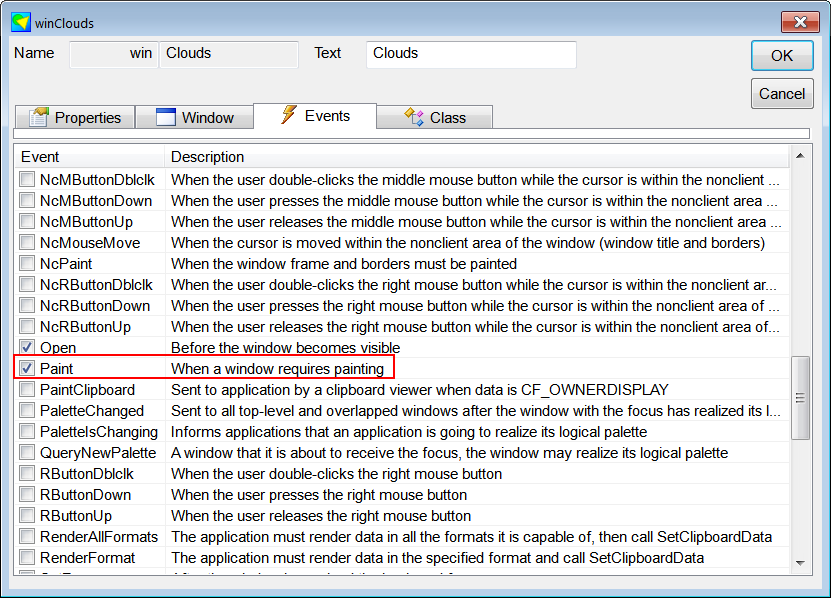Image resolution: width=831 pixels, height=598 pixels.
Task: Select the Events tab
Action: 315,116
